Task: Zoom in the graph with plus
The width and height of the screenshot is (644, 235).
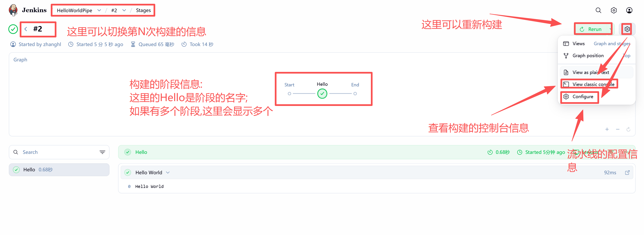Action: point(607,129)
